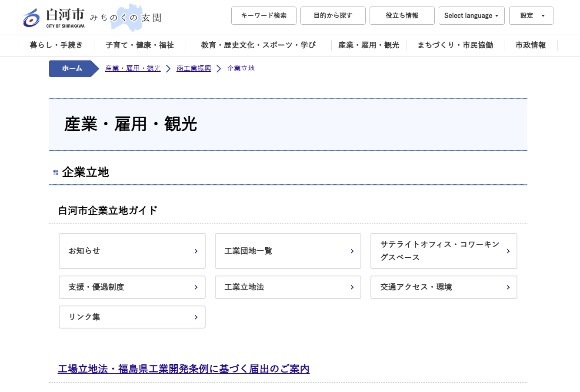This screenshot has width=580, height=392.
Task: Open the 教育・歴史文化・スポーツ・学び menu
Action: (x=258, y=45)
